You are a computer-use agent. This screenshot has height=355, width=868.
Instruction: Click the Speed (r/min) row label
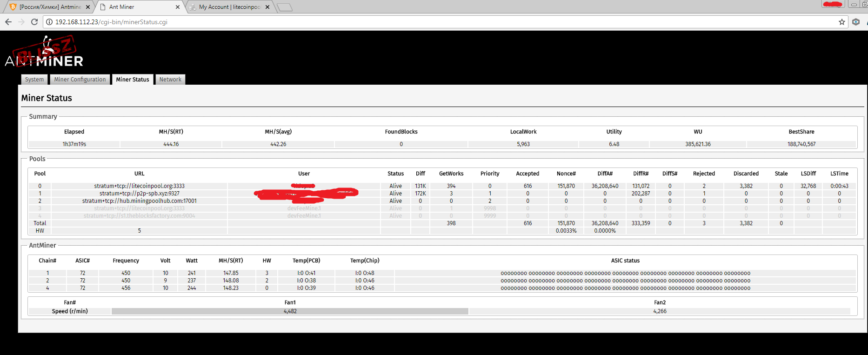pyautogui.click(x=70, y=311)
